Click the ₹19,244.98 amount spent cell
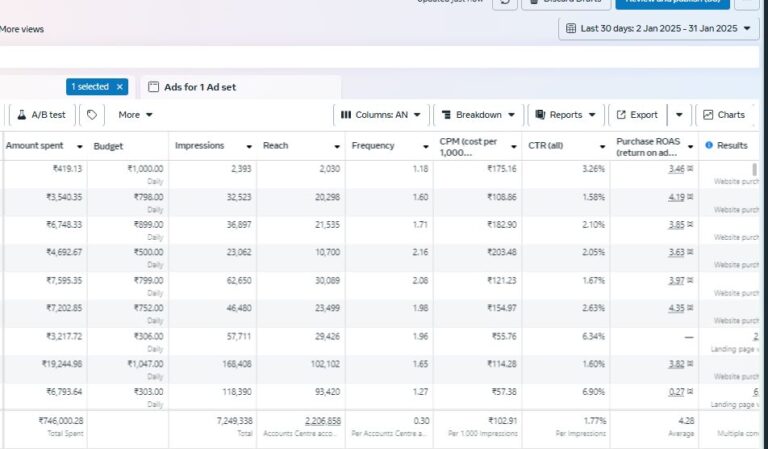 point(62,364)
